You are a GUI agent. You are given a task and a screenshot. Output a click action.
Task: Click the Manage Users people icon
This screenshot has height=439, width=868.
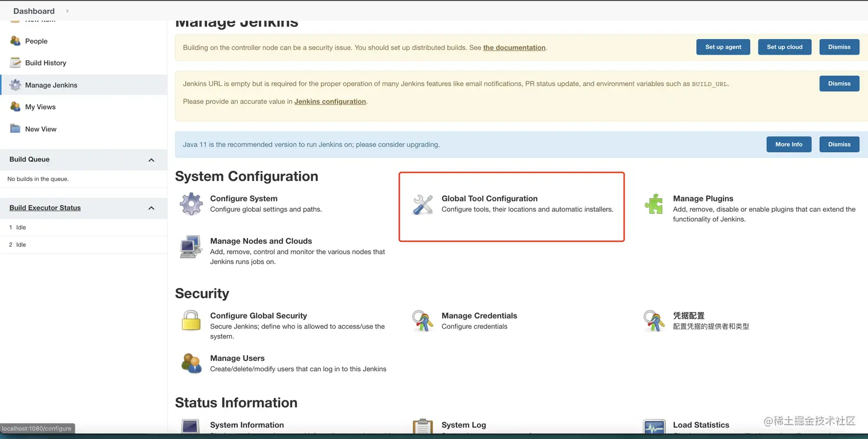click(191, 363)
